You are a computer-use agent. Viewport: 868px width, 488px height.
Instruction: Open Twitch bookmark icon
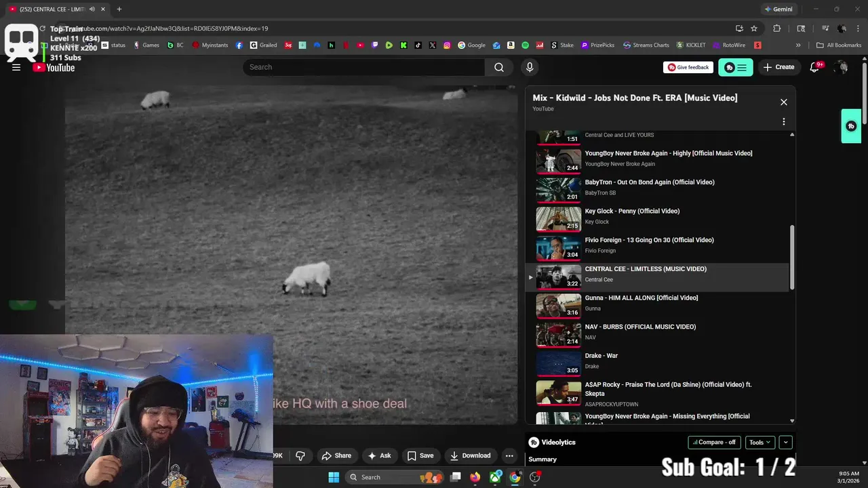(x=374, y=45)
